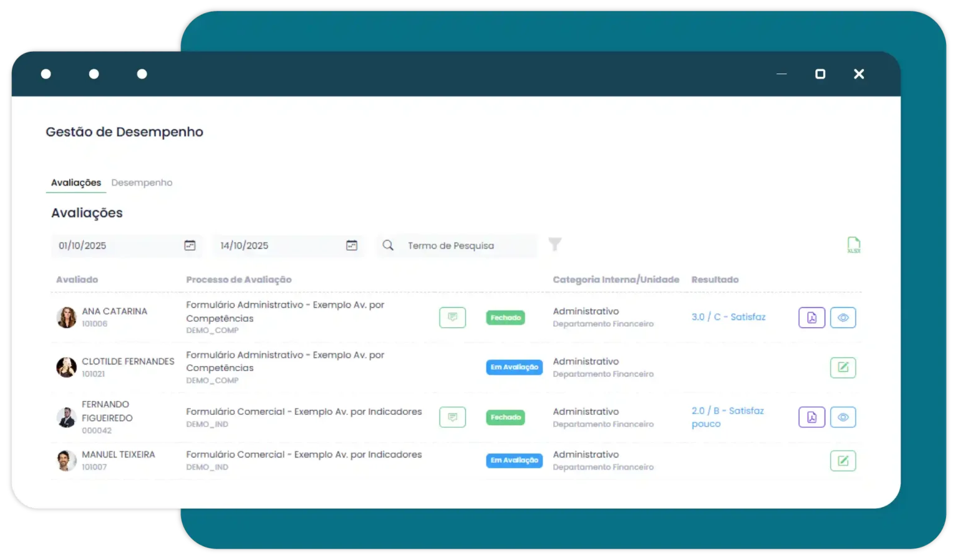Show Fernando Figueiredo's result with the eye icon
The height and width of the screenshot is (560, 958).
[843, 417]
